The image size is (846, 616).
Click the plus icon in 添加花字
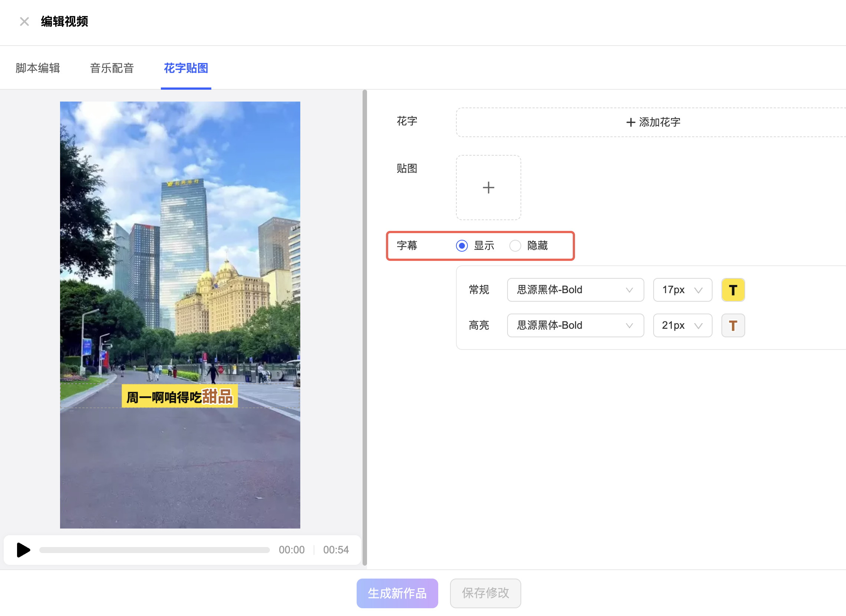tap(630, 122)
